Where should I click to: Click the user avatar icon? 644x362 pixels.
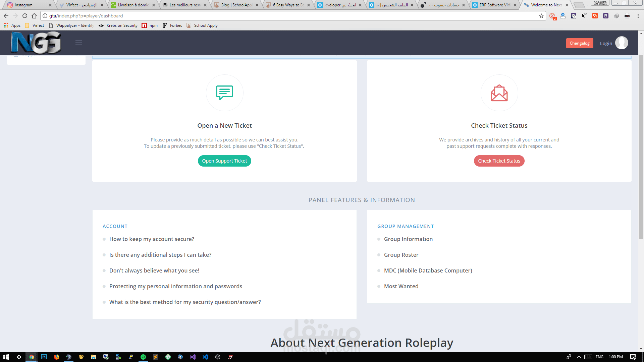[x=622, y=43]
